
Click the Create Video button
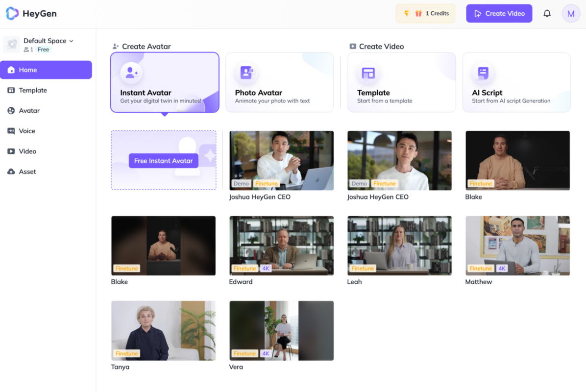click(499, 14)
